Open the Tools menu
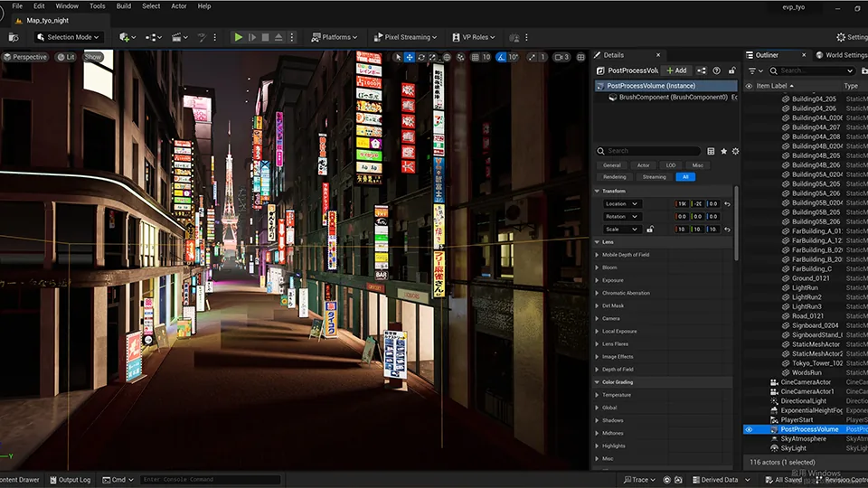The width and height of the screenshot is (868, 488). coord(98,6)
